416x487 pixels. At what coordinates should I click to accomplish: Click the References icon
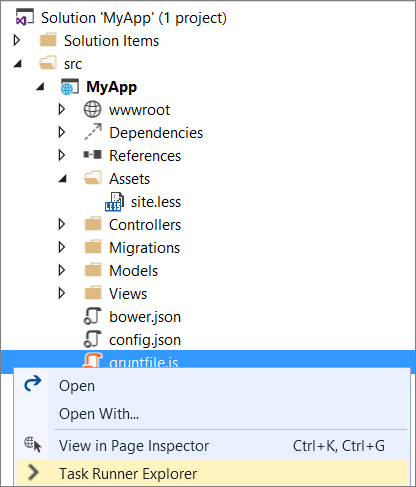[x=92, y=155]
